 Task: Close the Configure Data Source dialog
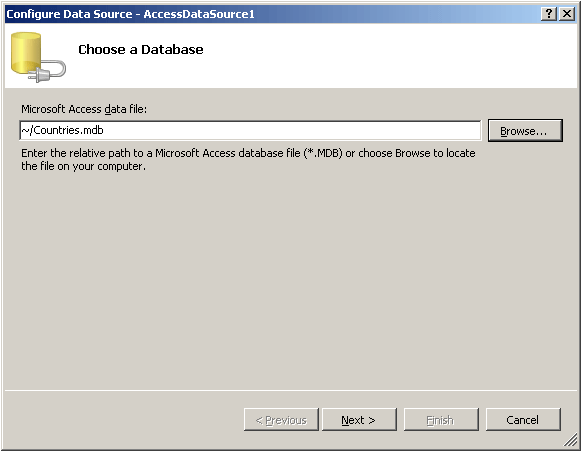(567, 14)
